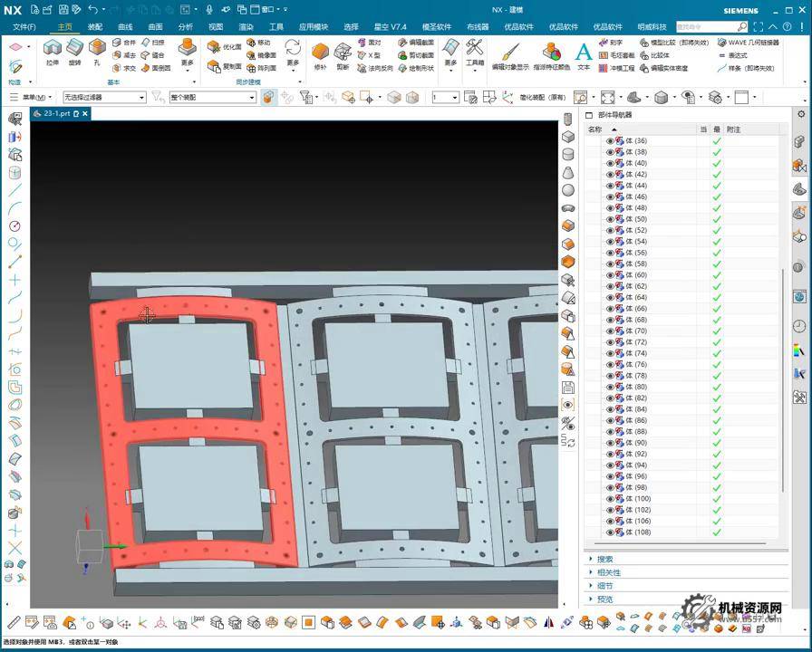Select the 旋转 (Revolve) tool
The height and width of the screenshot is (652, 812).
(x=75, y=50)
